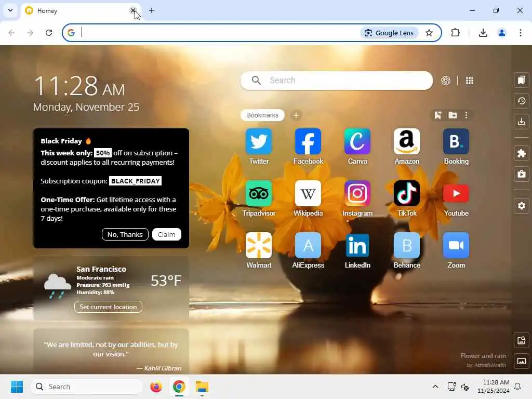Open the sidebar briefcase icon

[x=522, y=174]
